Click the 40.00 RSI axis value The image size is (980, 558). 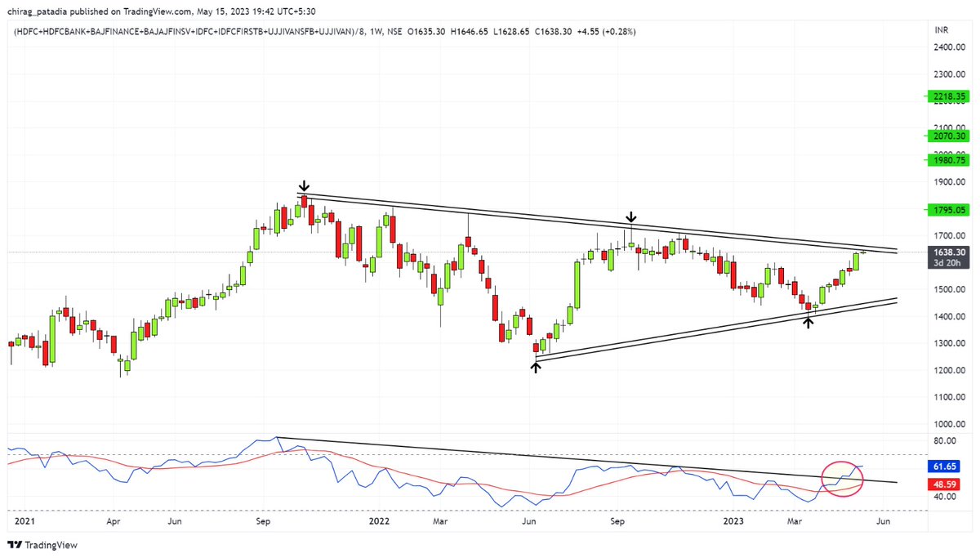tap(946, 497)
